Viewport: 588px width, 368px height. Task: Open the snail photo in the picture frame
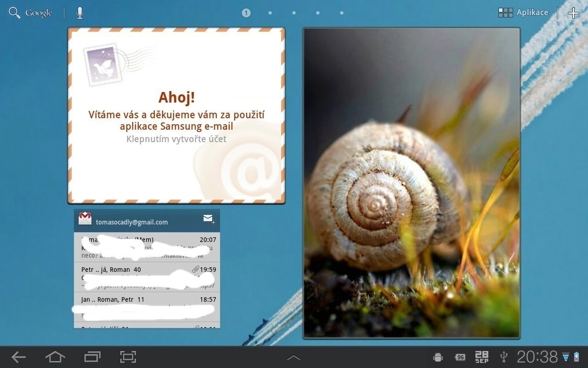pyautogui.click(x=411, y=184)
